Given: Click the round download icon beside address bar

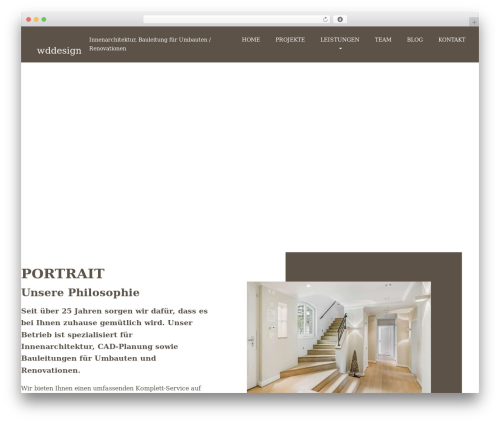Looking at the screenshot, I should 340,19.
